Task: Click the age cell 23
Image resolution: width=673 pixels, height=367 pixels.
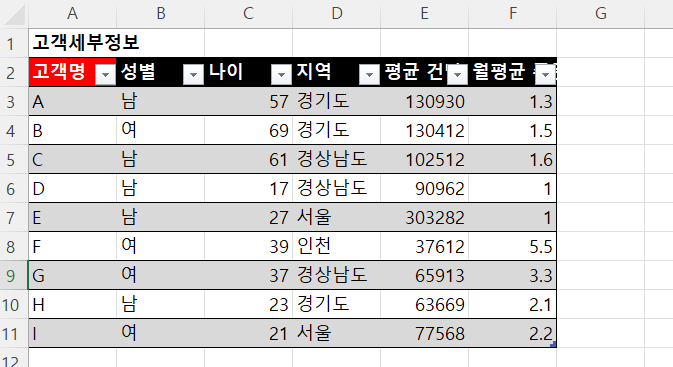Action: tap(249, 304)
